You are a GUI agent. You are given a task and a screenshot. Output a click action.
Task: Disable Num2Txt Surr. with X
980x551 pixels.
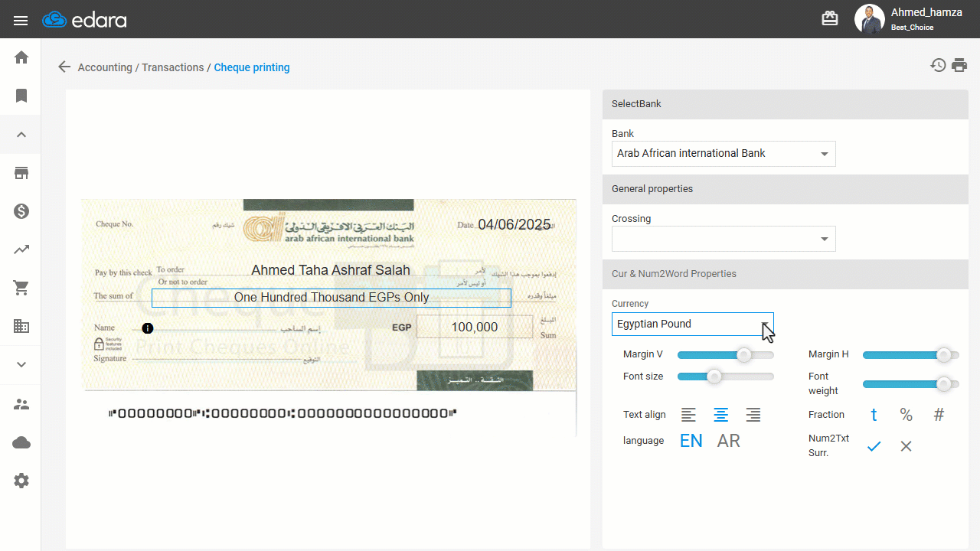(906, 446)
